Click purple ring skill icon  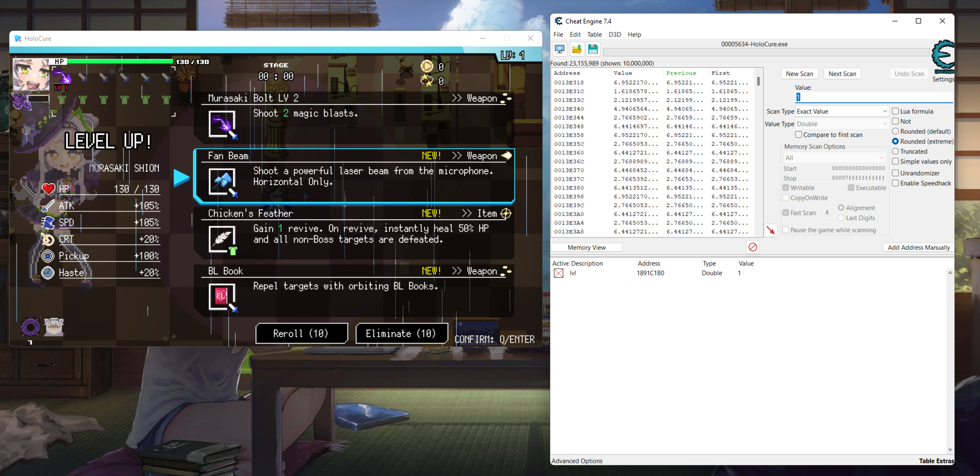[30, 327]
